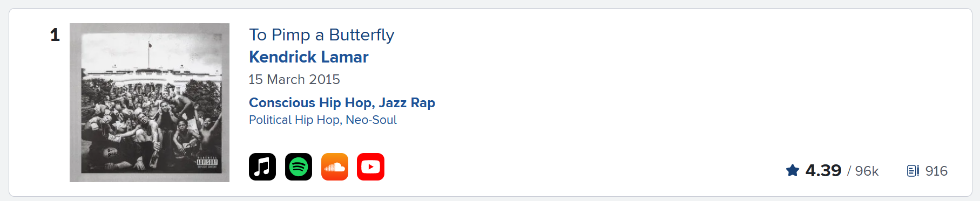
Task: Open the To Pimp a Butterfly cover art
Action: 150,102
